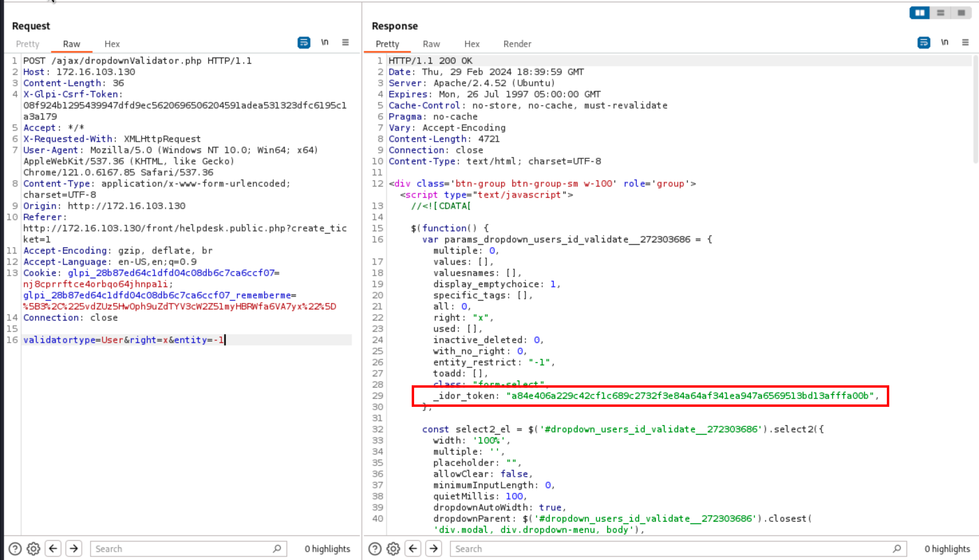Click the Origin header line in request
The height and width of the screenshot is (560, 979).
click(x=104, y=206)
